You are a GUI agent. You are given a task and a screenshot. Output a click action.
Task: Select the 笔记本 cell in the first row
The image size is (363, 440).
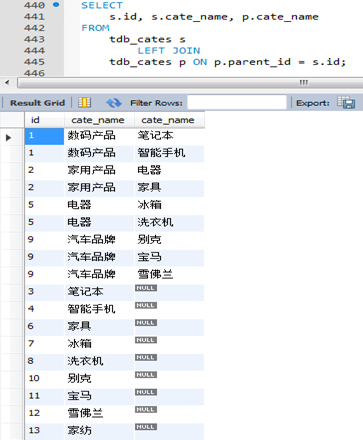(x=169, y=136)
